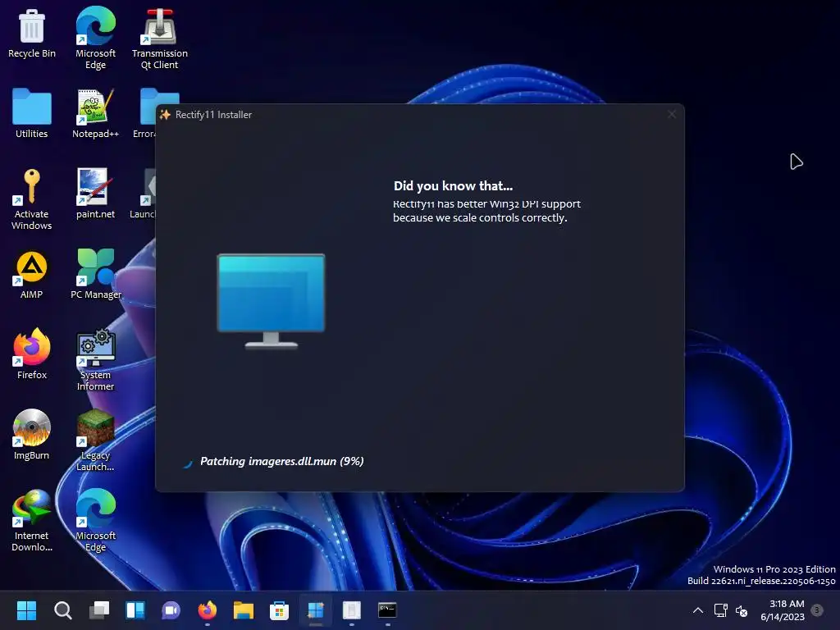Click the muted volume tray icon

tap(742, 610)
